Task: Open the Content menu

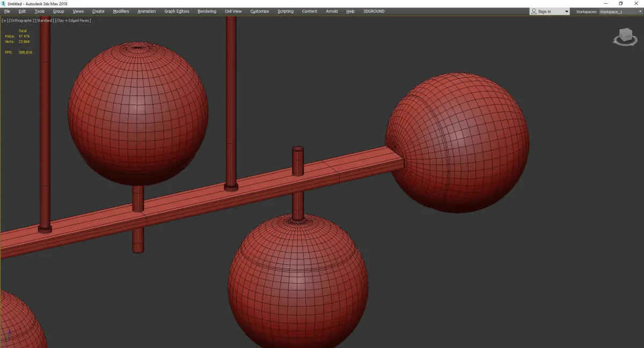Action: click(310, 11)
